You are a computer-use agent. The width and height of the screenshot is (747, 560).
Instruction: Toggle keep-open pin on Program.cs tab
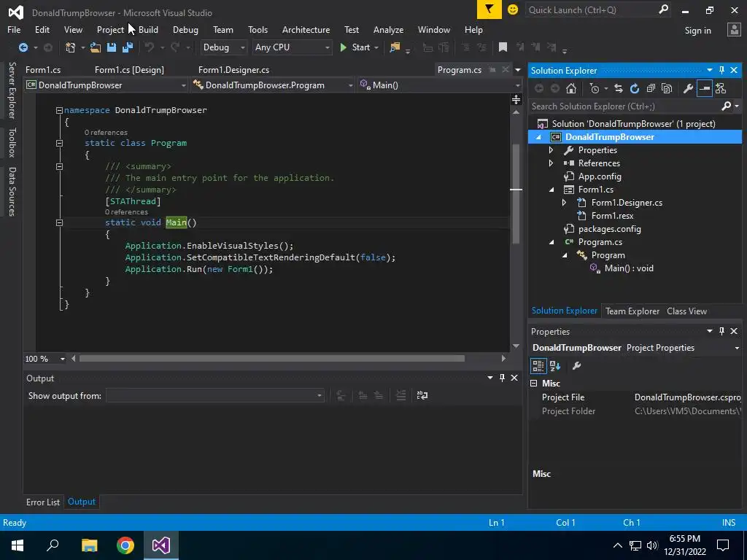click(x=492, y=70)
